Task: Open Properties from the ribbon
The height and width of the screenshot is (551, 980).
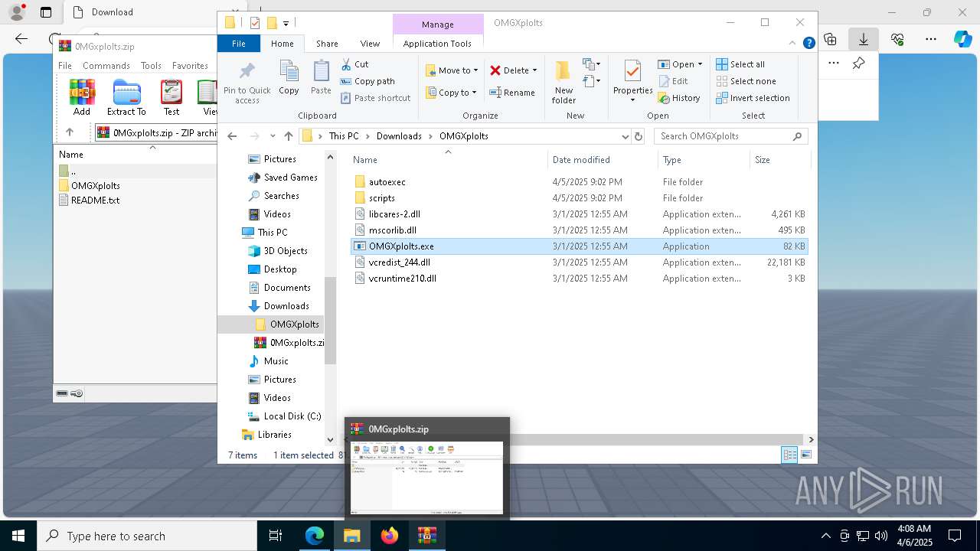Action: (632, 82)
